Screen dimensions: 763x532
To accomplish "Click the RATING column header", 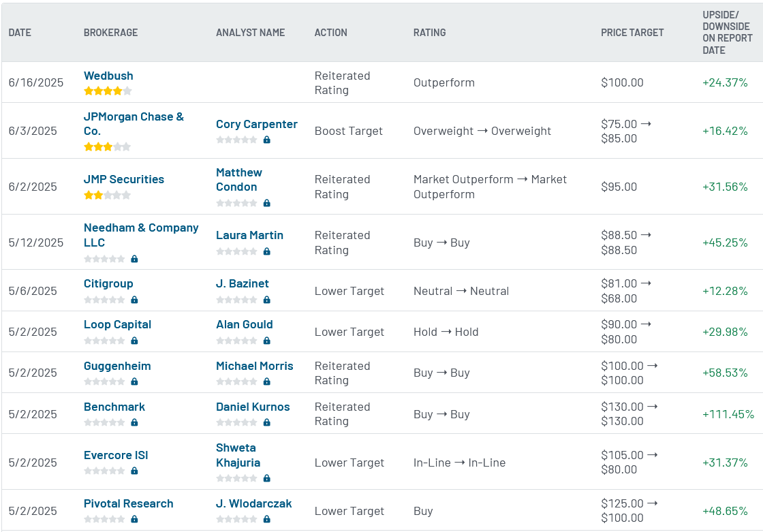I will (430, 33).
